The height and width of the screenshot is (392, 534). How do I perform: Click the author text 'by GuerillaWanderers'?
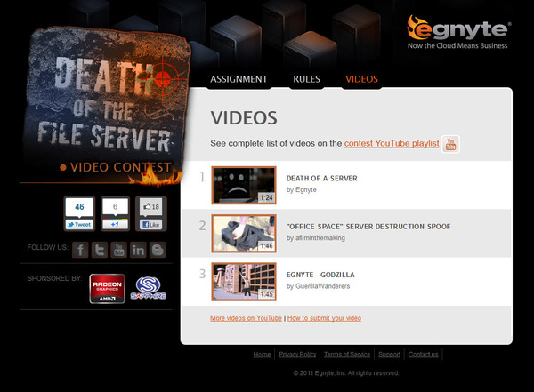(318, 286)
